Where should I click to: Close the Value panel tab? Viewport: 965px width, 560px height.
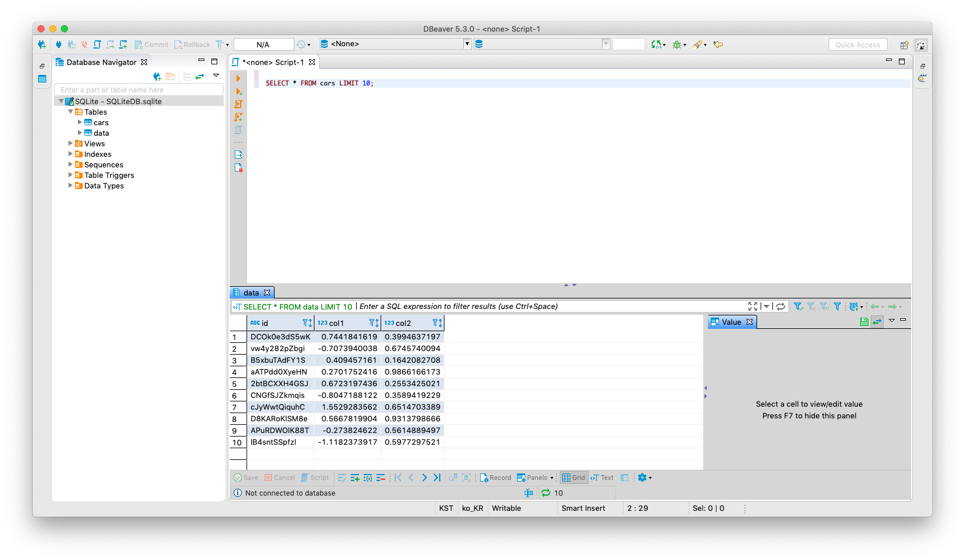pyautogui.click(x=749, y=322)
